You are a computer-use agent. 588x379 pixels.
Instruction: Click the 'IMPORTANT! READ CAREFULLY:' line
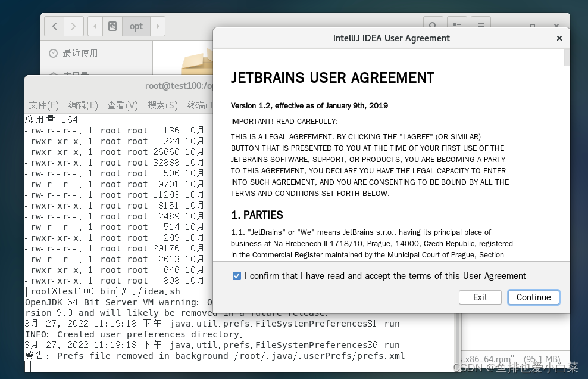(x=284, y=122)
